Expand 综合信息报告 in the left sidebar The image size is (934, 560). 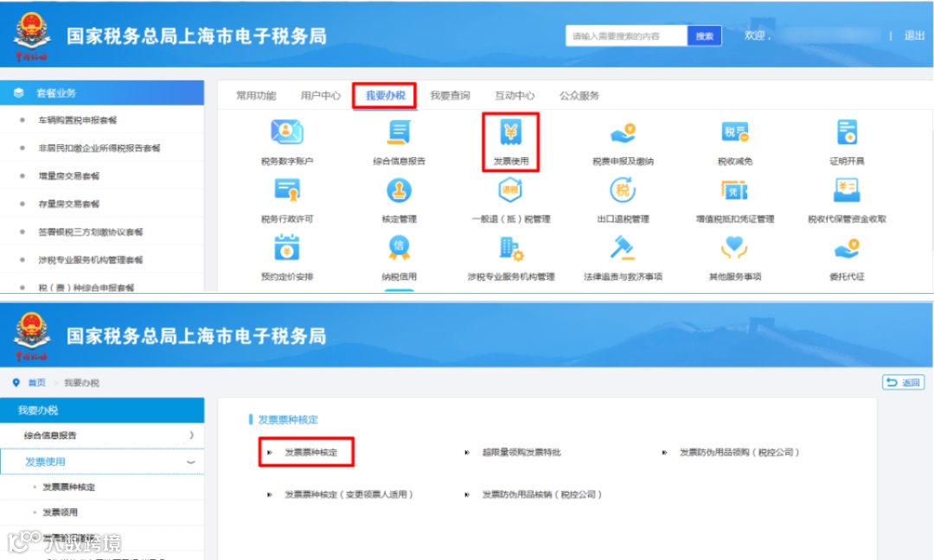102,435
